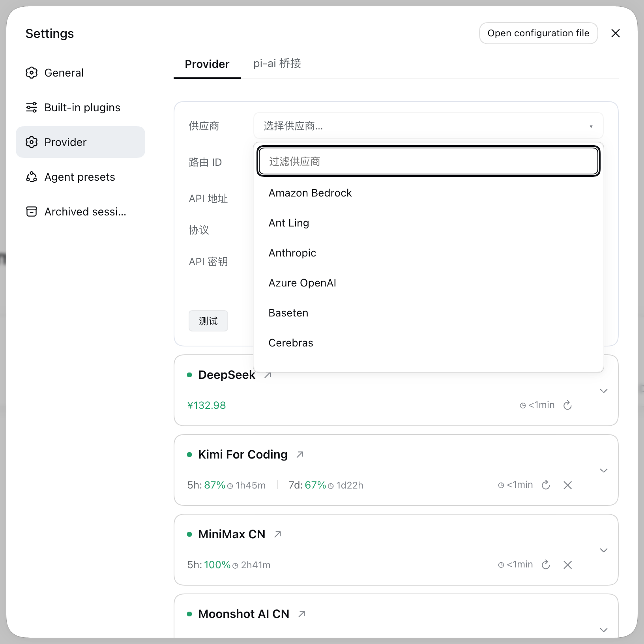Click the 测试 test button
This screenshot has width=644, height=644.
pyautogui.click(x=208, y=321)
